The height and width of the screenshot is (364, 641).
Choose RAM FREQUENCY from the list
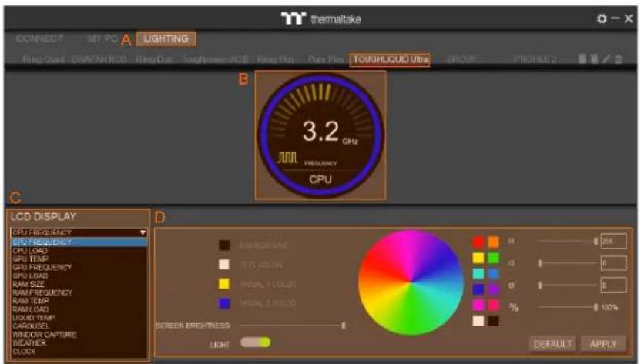pos(42,292)
